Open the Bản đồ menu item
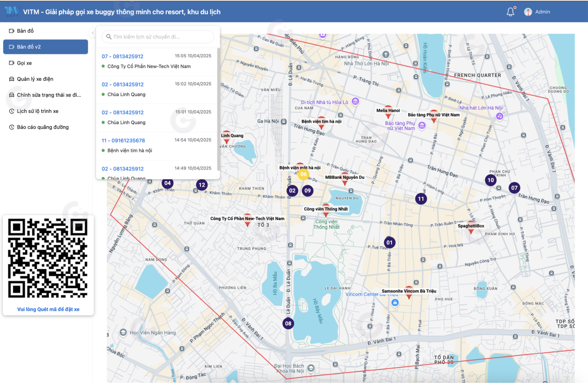Viewport: 588px width, 383px height. pos(46,31)
